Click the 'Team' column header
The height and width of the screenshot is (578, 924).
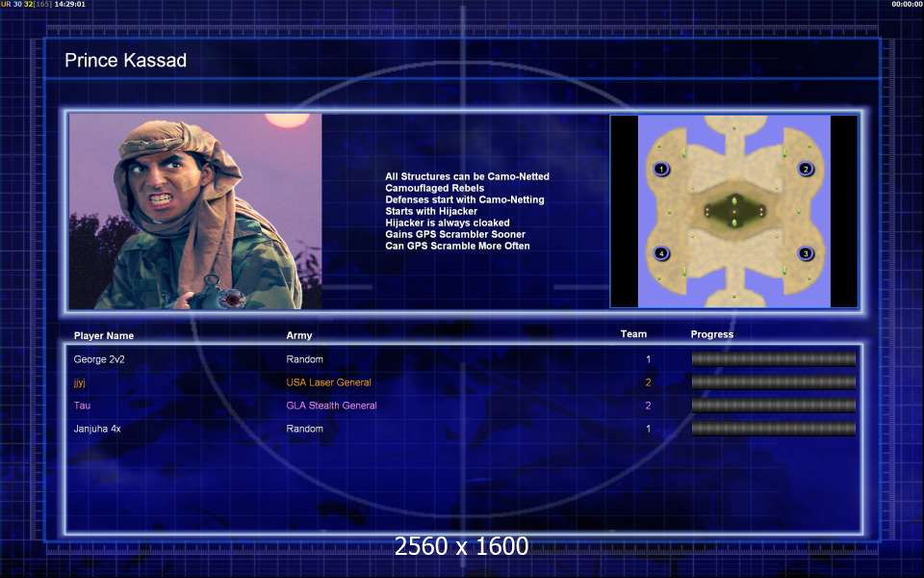633,334
